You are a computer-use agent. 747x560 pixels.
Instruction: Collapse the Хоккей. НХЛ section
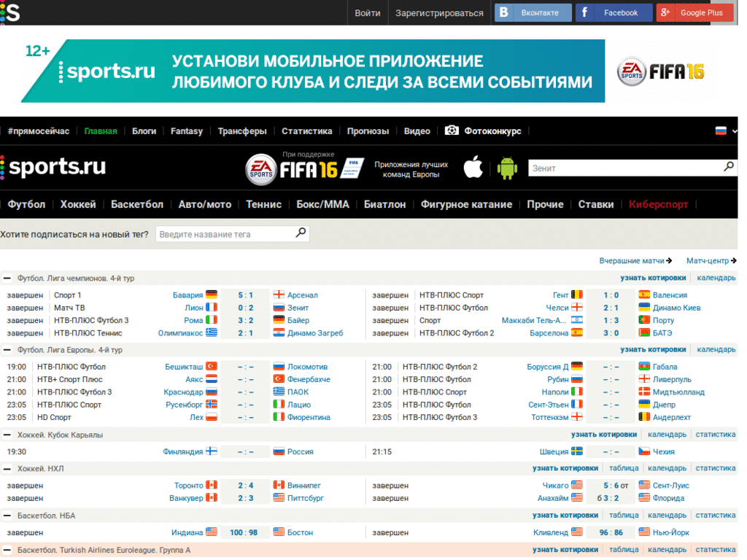coord(7,467)
